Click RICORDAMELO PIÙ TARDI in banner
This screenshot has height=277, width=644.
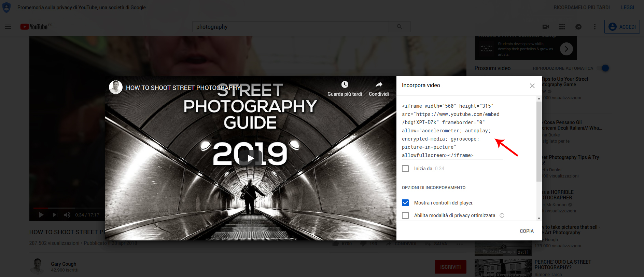tap(581, 8)
